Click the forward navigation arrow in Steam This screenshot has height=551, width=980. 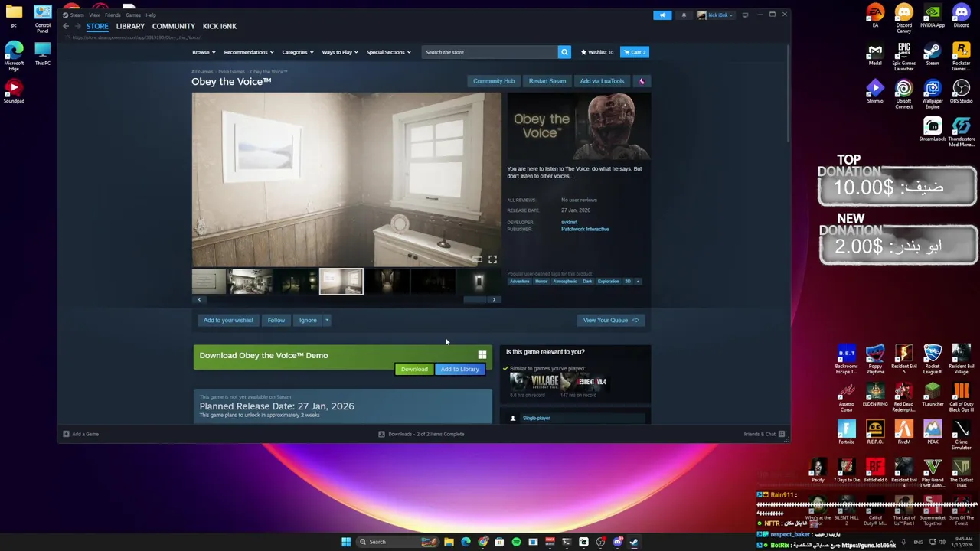(x=77, y=26)
